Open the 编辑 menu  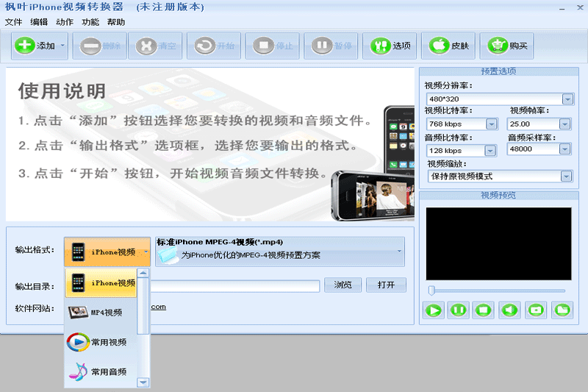[x=39, y=22]
